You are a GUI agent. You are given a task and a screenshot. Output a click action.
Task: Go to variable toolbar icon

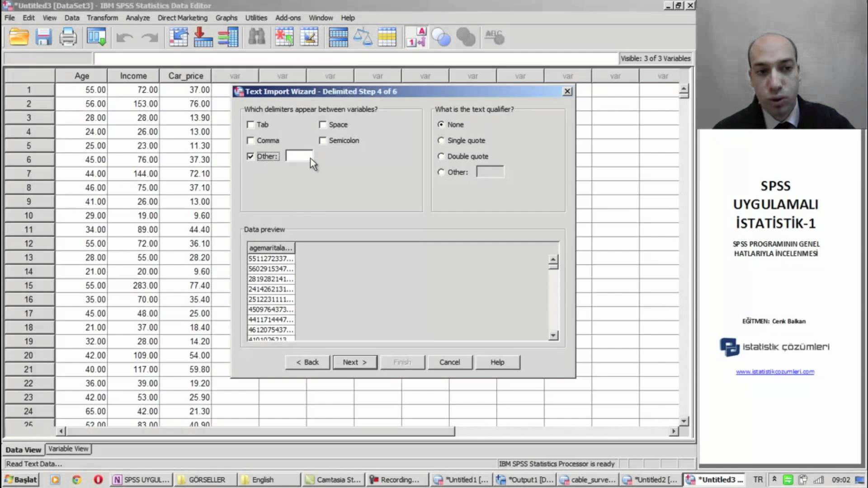coord(203,37)
